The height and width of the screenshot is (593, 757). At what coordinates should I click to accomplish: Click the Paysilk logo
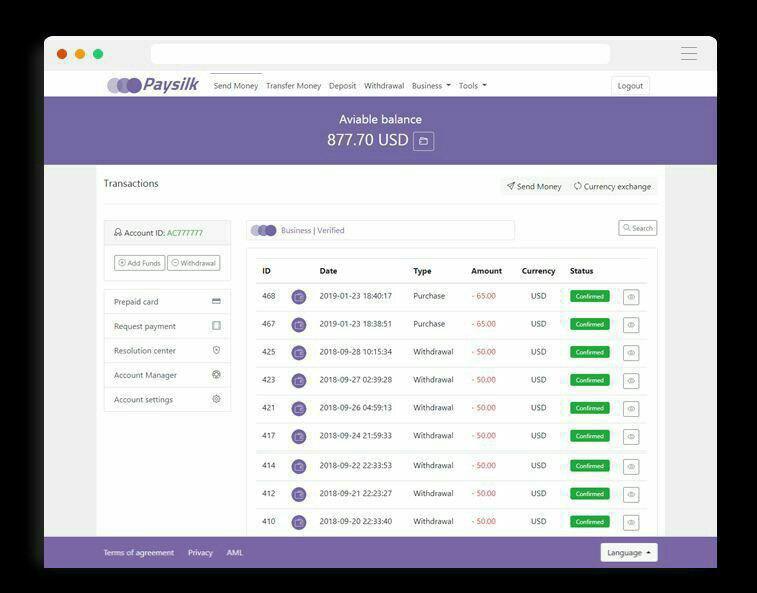pyautogui.click(x=153, y=85)
